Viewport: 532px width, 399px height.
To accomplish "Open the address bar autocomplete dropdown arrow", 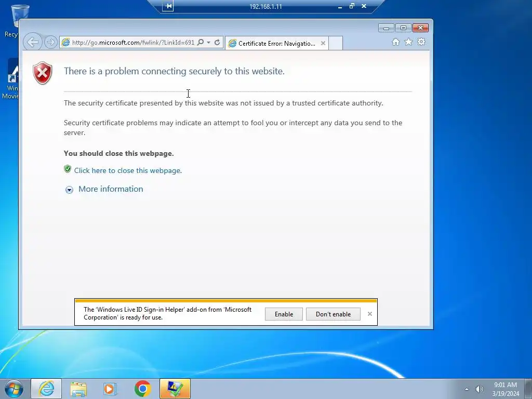I will click(x=209, y=43).
